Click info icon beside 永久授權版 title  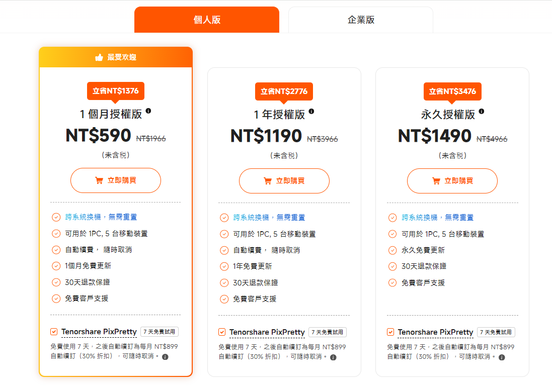pos(482,111)
